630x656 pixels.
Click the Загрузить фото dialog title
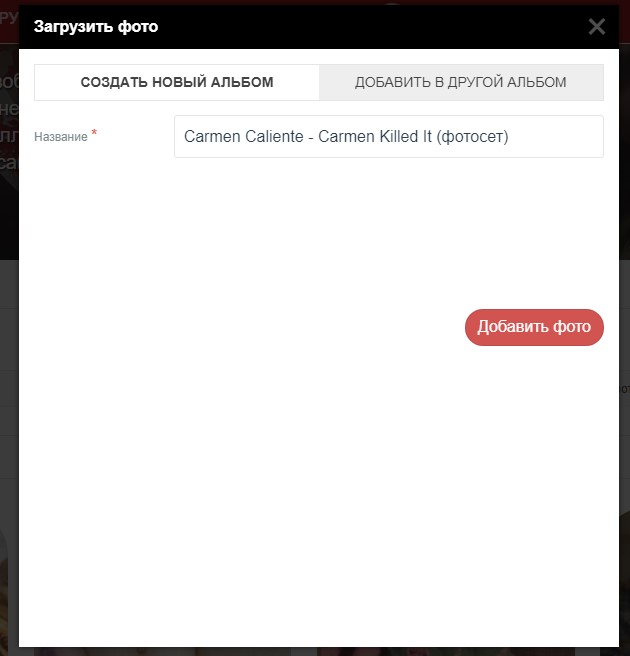click(96, 27)
